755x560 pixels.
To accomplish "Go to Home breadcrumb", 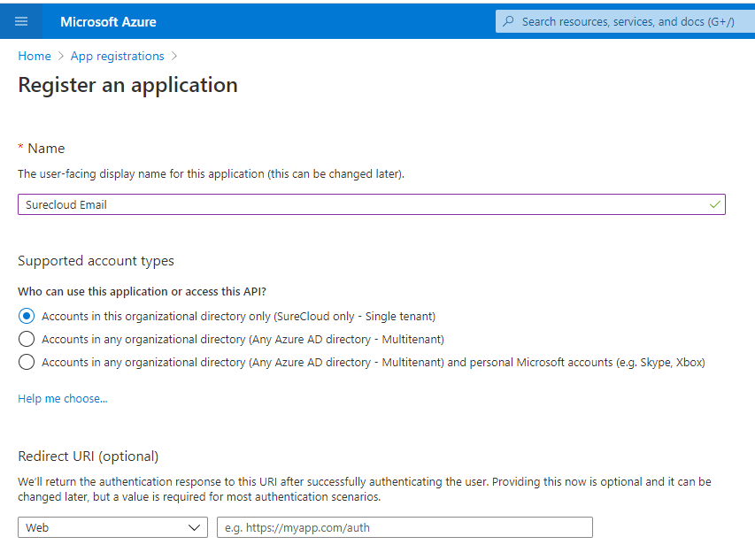I will 35,56.
